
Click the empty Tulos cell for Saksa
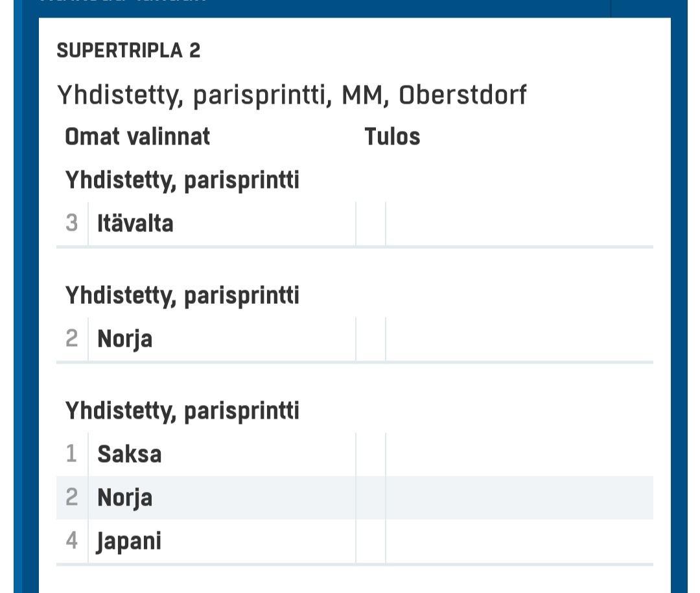click(519, 454)
